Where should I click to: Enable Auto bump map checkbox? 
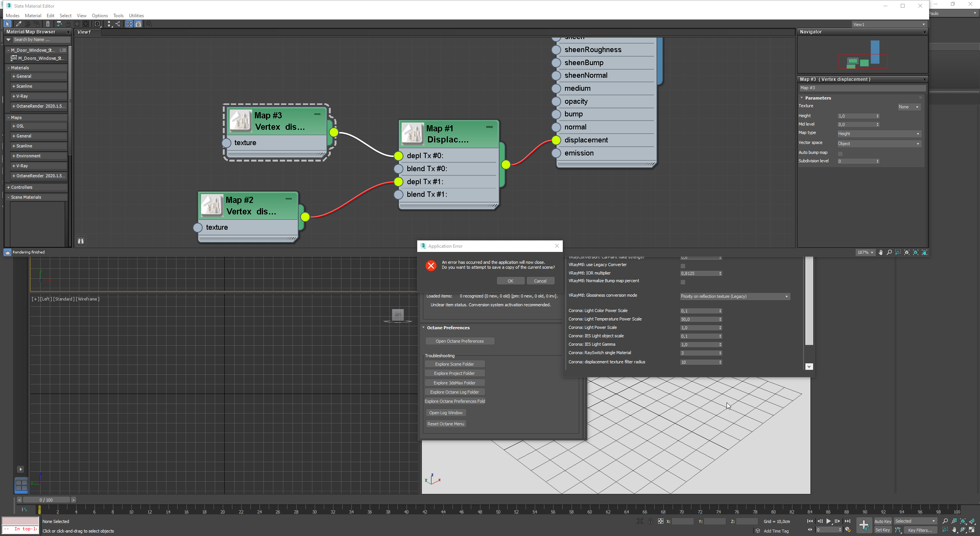point(840,154)
